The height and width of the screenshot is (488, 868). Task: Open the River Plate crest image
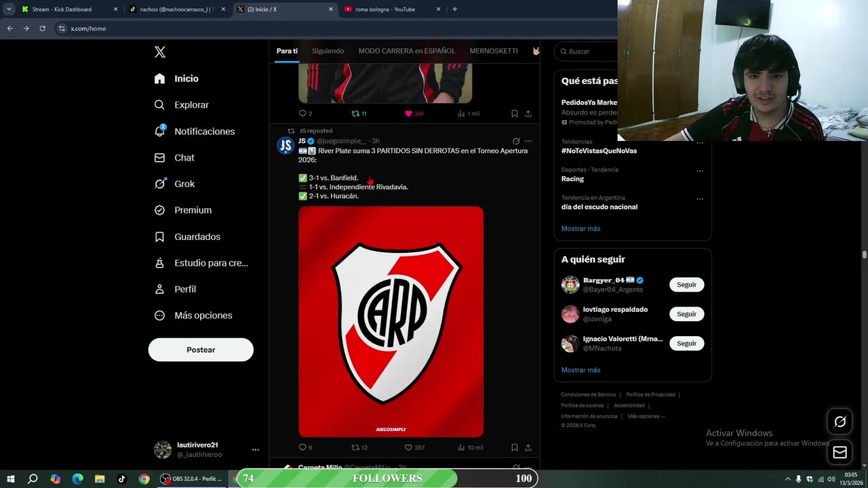click(391, 321)
